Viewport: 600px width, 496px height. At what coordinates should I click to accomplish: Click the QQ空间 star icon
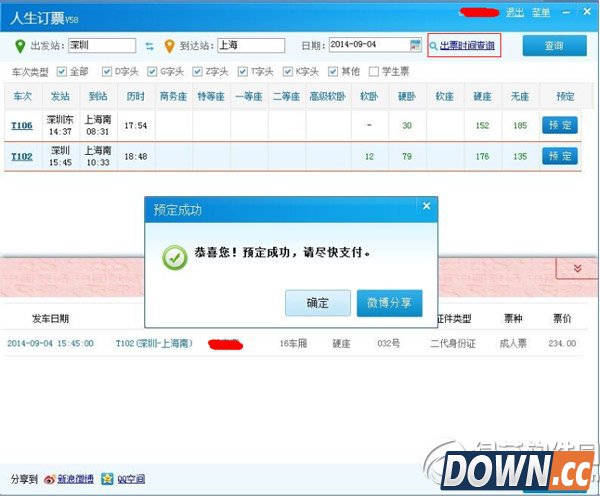107,478
